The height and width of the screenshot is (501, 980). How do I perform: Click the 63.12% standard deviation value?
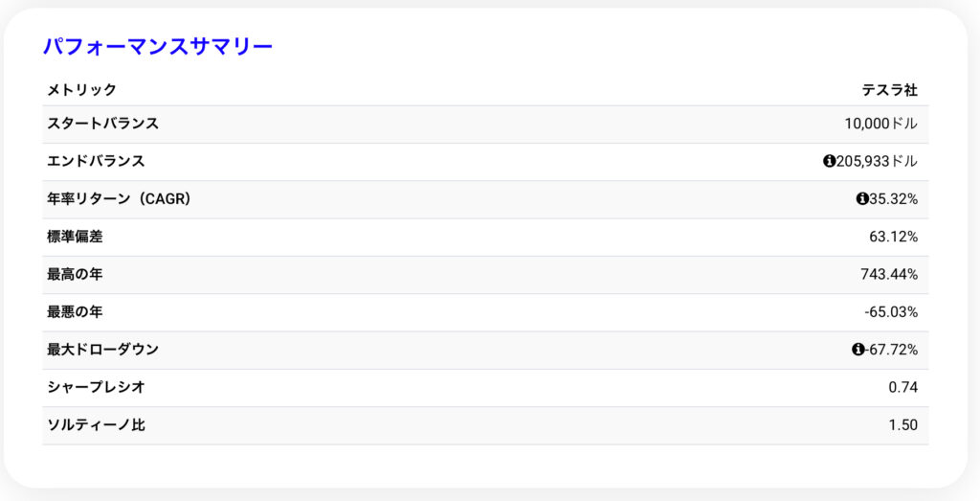click(893, 237)
